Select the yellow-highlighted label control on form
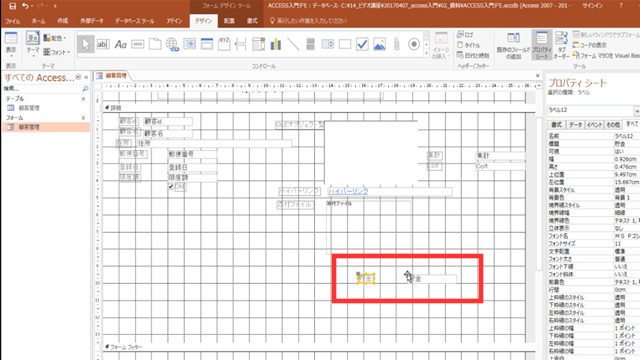 pos(366,279)
